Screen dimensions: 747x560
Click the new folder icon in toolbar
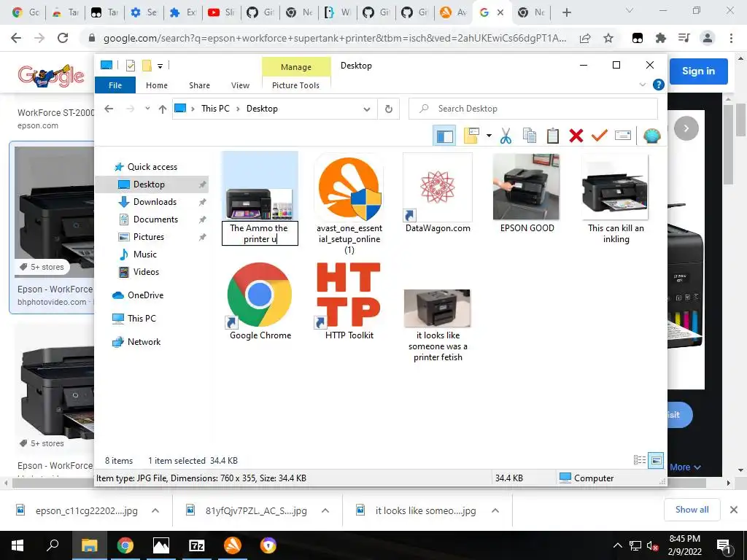tap(471, 136)
